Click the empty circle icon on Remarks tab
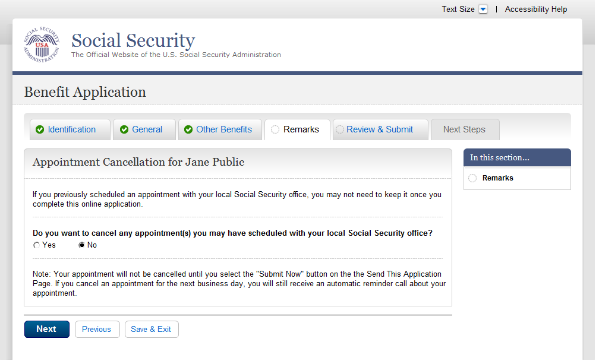This screenshot has height=364, width=599. (275, 130)
